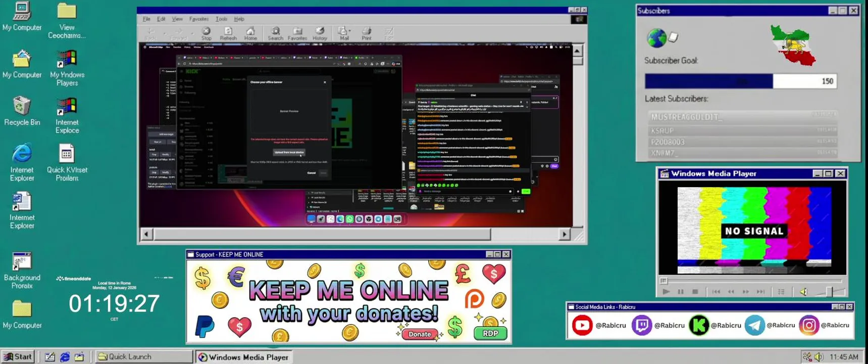
Task: Skip to next track in Media Player
Action: click(x=760, y=292)
